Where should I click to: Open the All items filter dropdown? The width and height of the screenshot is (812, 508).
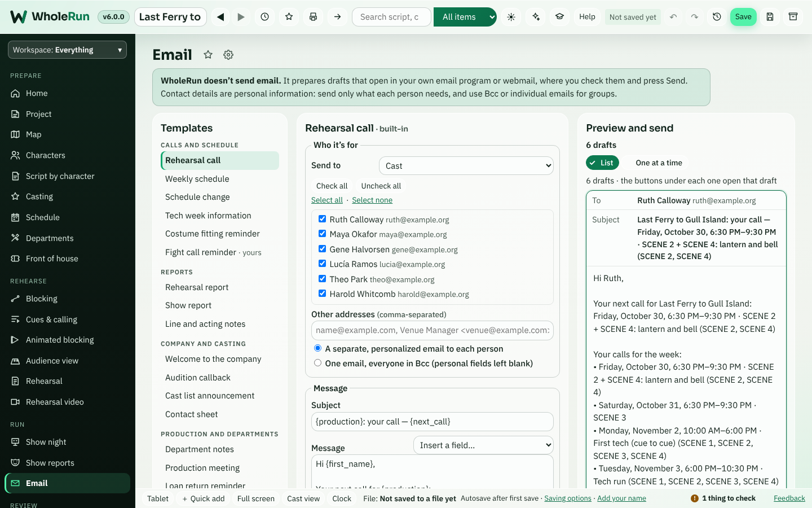pos(465,17)
